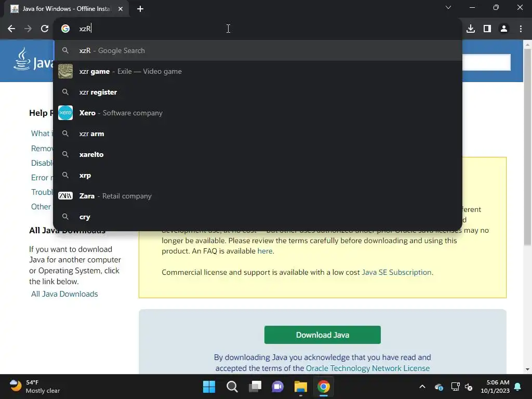Click the address bar text field
The height and width of the screenshot is (399, 532).
click(x=258, y=29)
